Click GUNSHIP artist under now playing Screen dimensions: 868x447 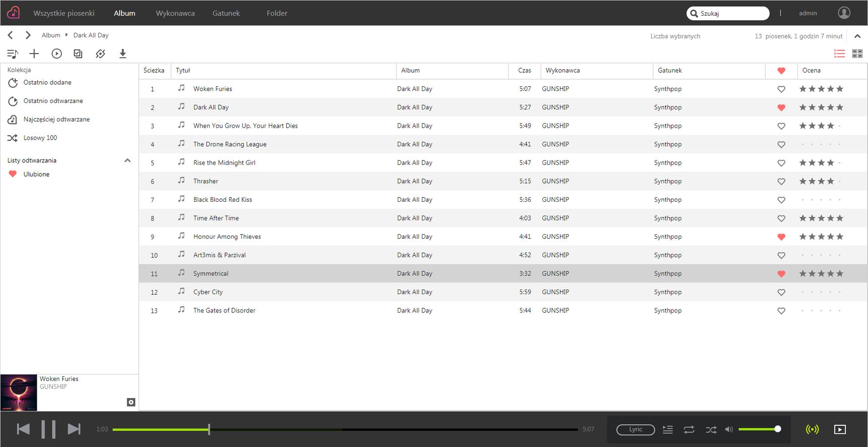53,387
